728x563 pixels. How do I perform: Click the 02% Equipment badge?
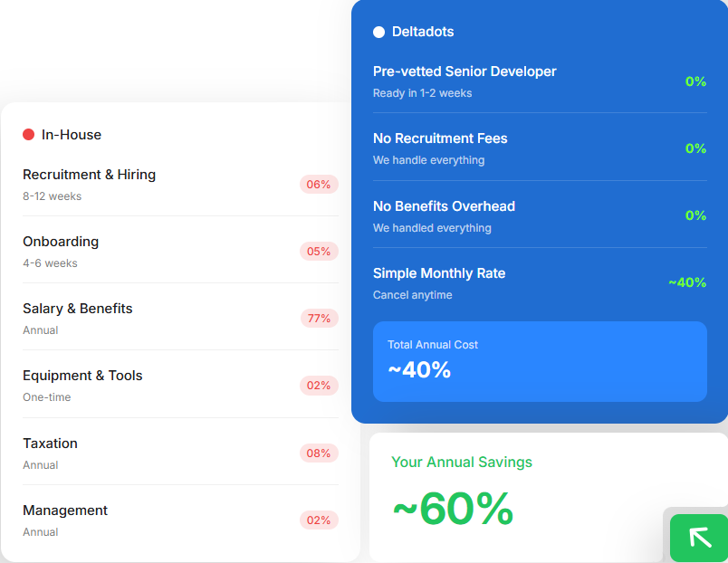319,386
